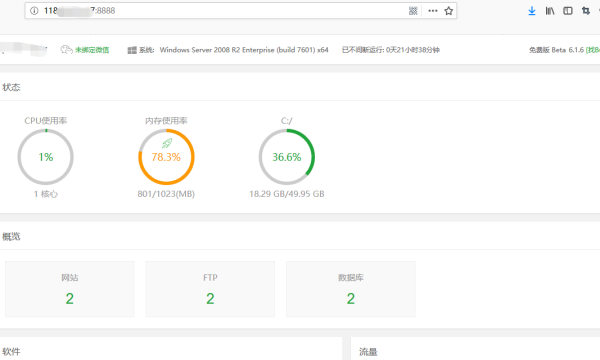Open the QR code icon in address bar
Screen dimensions: 600x360
pos(413,11)
